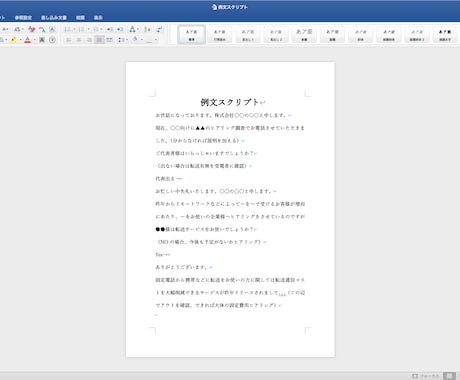Click the line 代表出る in the document

pyautogui.click(x=165, y=179)
